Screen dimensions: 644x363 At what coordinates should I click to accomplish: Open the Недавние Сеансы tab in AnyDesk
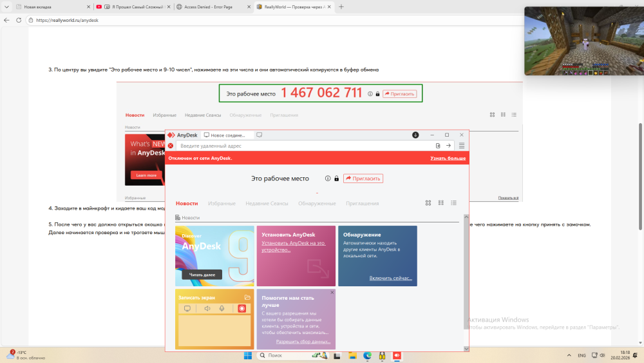coord(267,204)
